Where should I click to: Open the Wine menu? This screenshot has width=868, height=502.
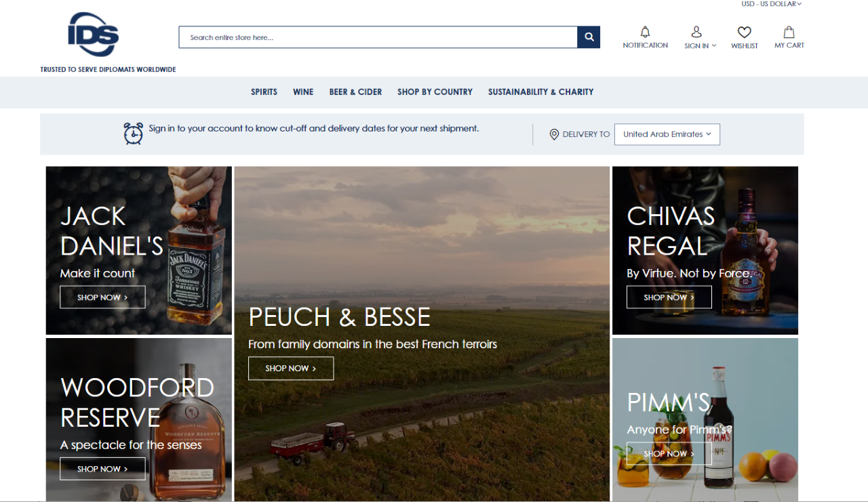point(303,92)
